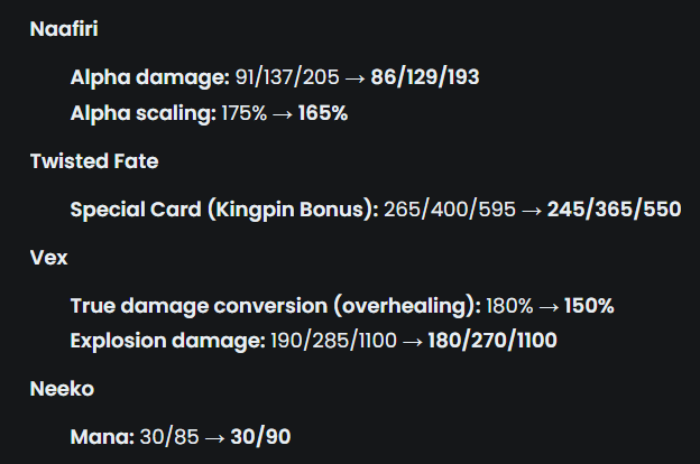Viewport: 700px width, 464px height.
Task: Click the Explosion damage label
Action: (x=168, y=341)
